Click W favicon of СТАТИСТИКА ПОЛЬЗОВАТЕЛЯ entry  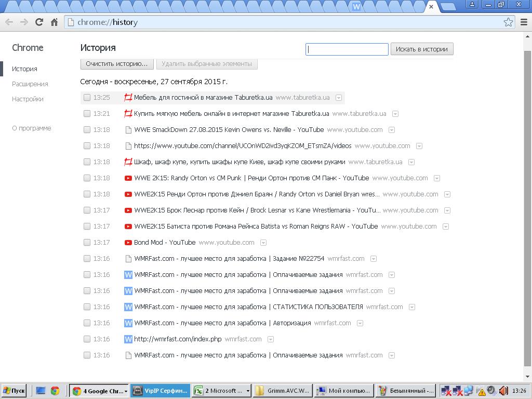click(x=128, y=307)
